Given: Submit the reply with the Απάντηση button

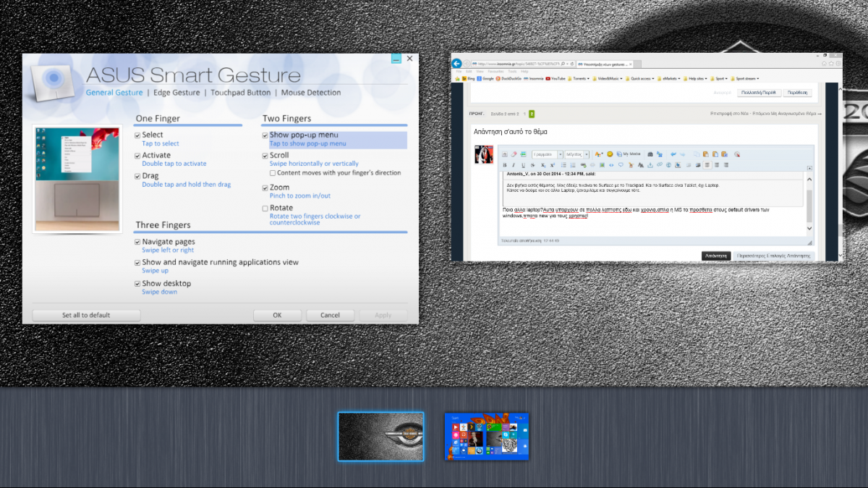Looking at the screenshot, I should pos(716,256).
